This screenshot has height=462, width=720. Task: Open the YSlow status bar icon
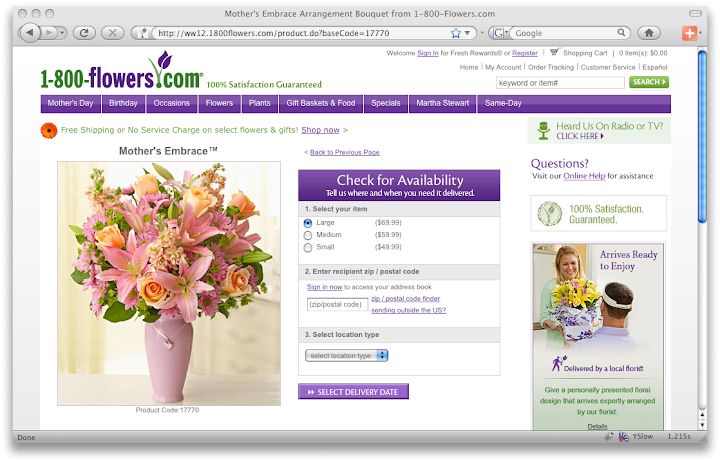(x=623, y=437)
